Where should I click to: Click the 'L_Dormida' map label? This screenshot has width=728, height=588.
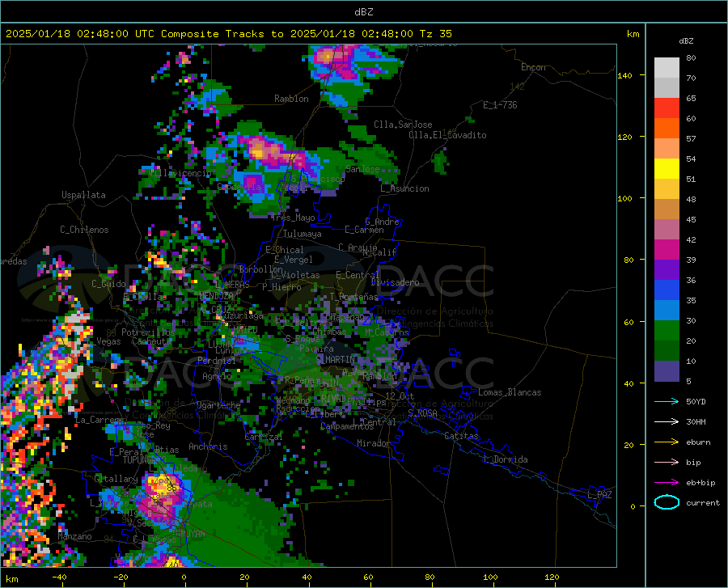[x=505, y=459]
